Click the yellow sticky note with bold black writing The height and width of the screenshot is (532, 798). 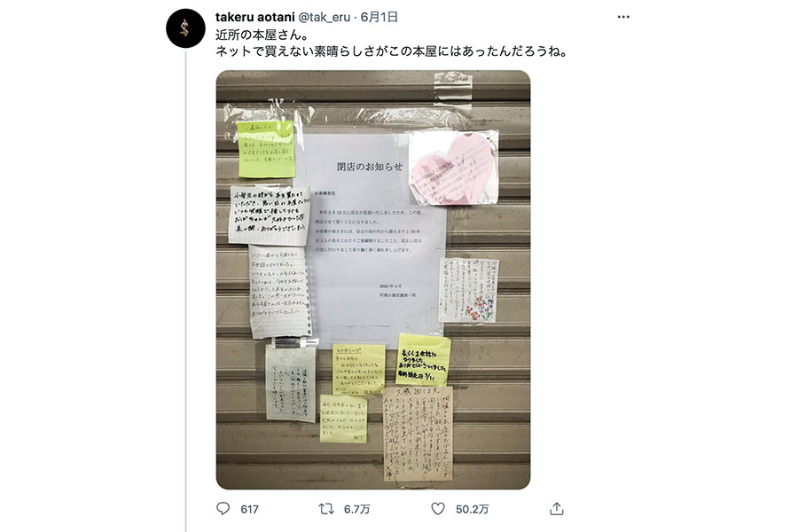(422, 360)
